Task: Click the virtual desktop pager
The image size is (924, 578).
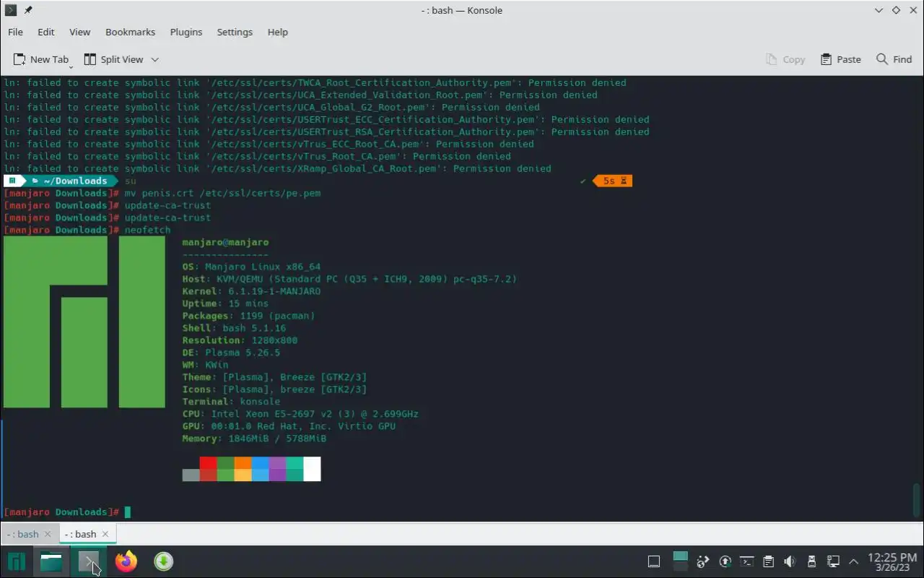Action: tap(680, 561)
